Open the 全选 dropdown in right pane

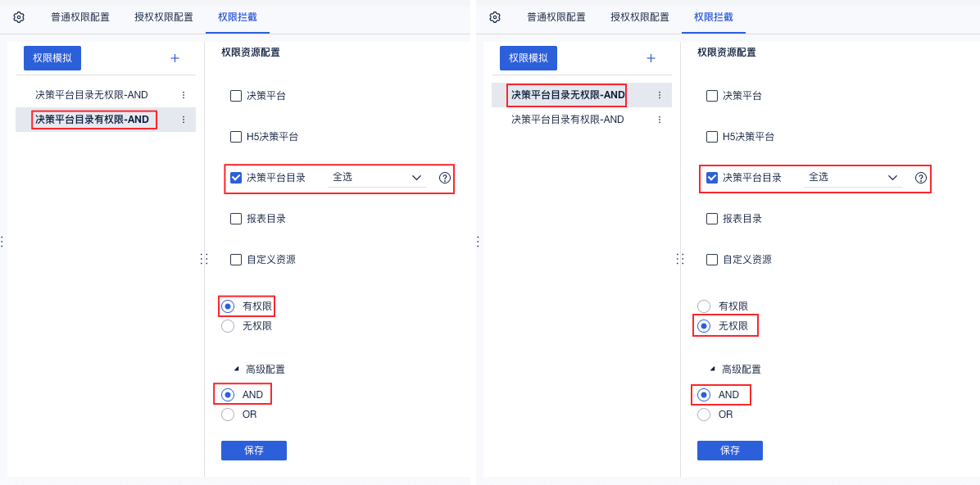point(853,178)
